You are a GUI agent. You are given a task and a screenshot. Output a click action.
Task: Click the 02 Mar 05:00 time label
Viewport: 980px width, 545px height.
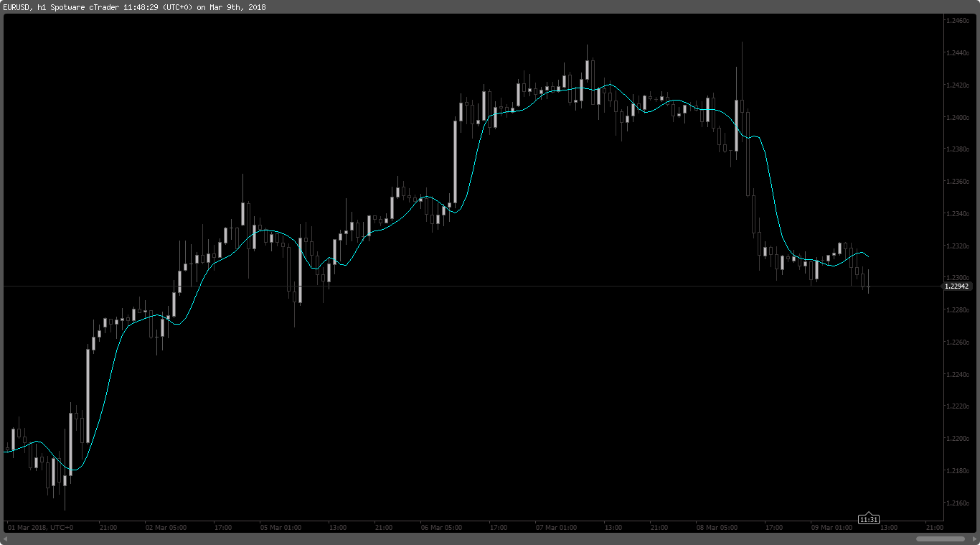166,528
